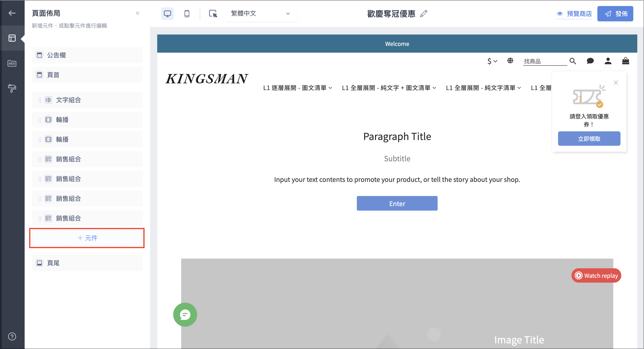
Task: Click the 找商品 search field
Action: pyautogui.click(x=545, y=61)
